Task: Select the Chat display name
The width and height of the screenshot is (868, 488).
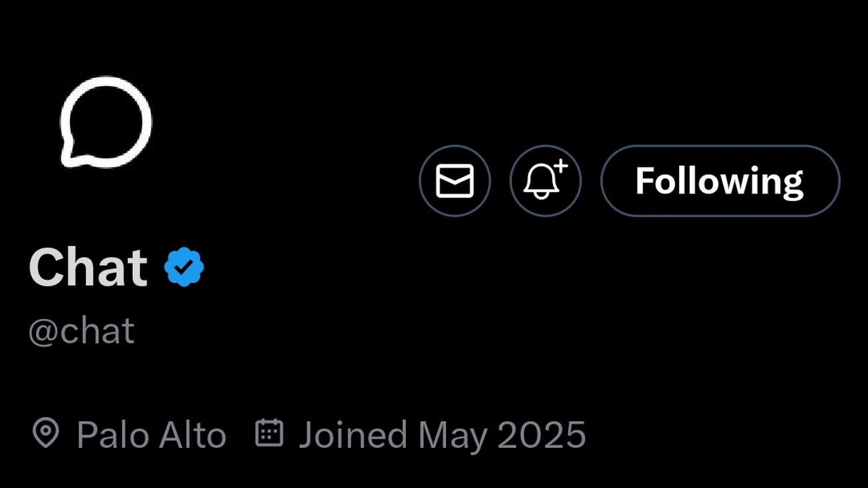Action: 88,268
